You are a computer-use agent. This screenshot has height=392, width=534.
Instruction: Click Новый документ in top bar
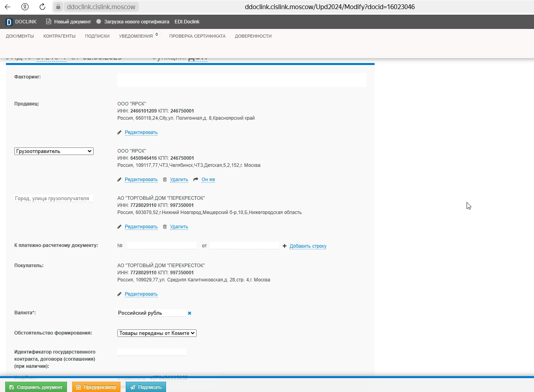point(73,22)
